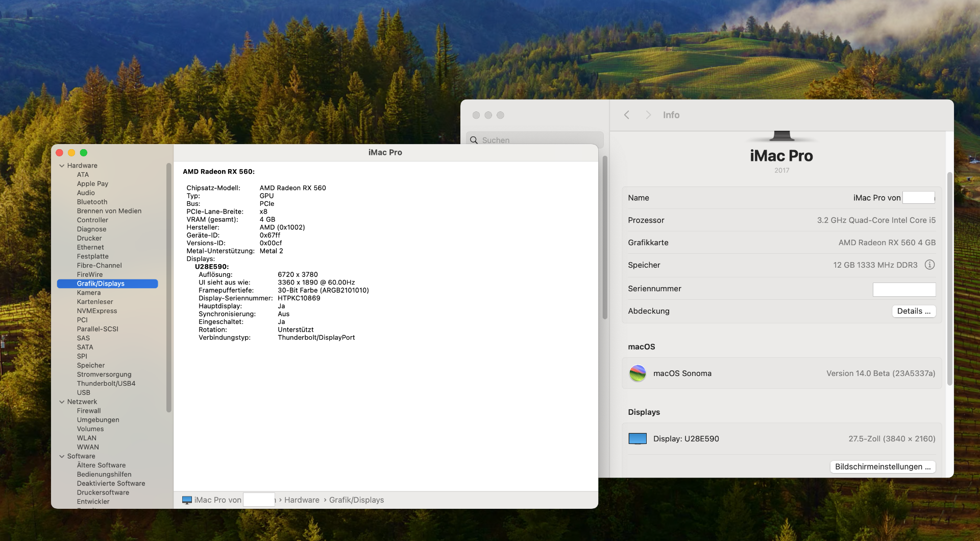Collapse the Software section in sidebar
The height and width of the screenshot is (541, 980).
62,456
